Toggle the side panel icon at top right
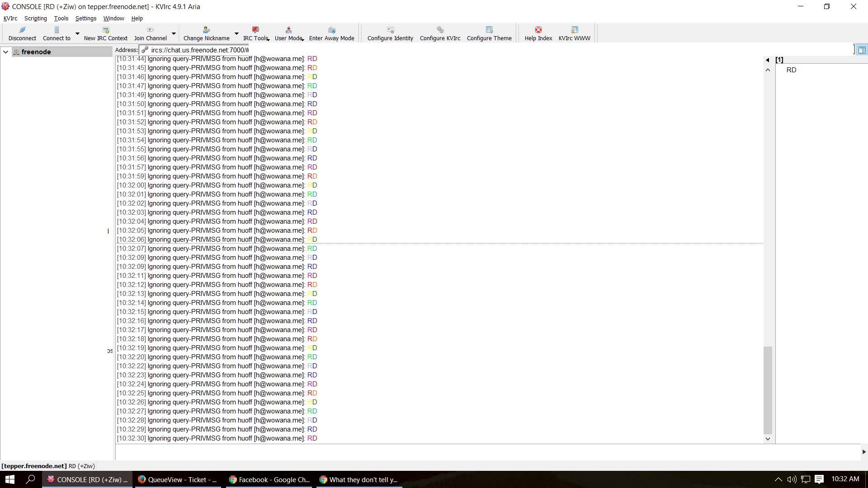Image resolution: width=868 pixels, height=488 pixels. tap(862, 50)
